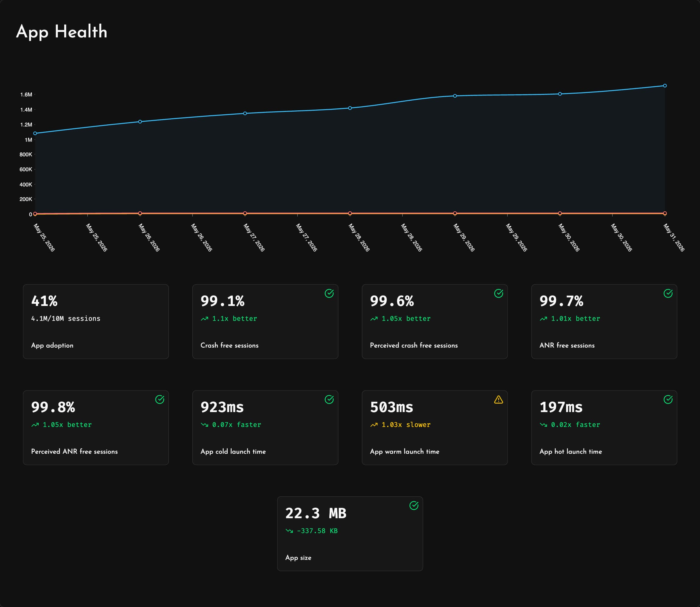Image resolution: width=700 pixels, height=607 pixels.
Task: Click the 99.1% crash free value
Action: coord(222,301)
